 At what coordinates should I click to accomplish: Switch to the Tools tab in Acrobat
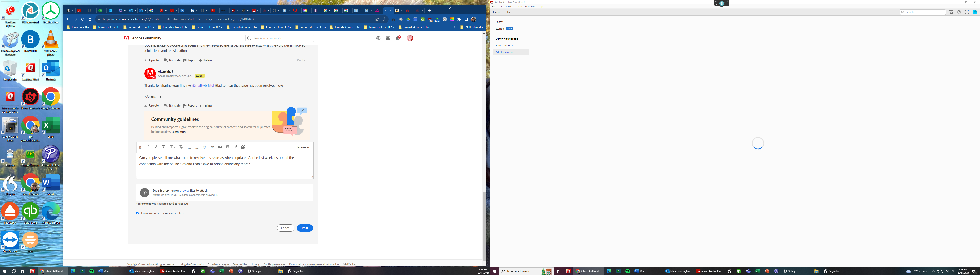[x=510, y=12]
